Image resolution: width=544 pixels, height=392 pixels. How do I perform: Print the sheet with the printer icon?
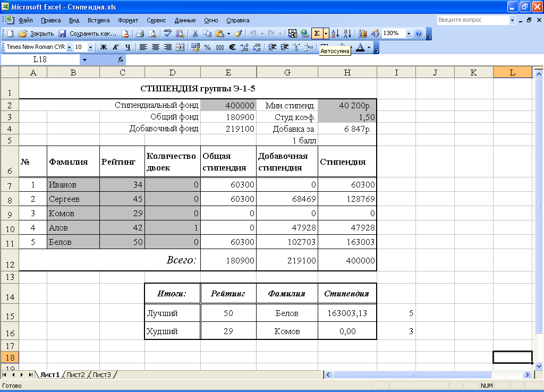pos(140,33)
